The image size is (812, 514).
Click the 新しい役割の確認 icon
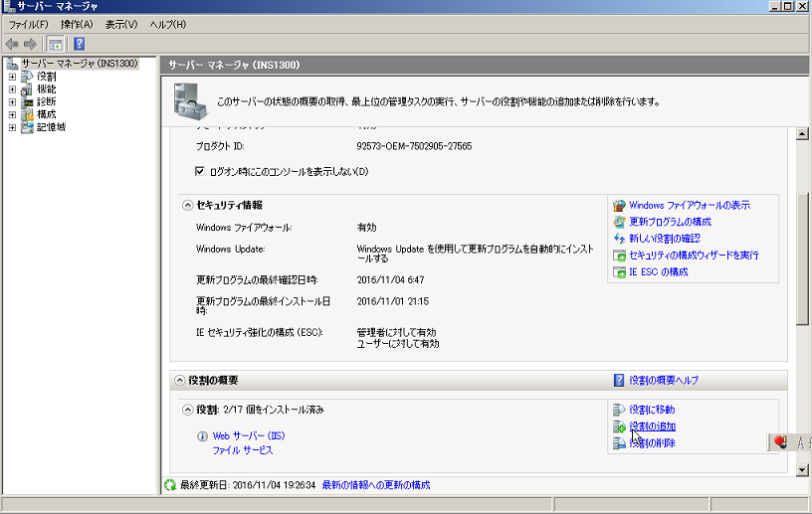pyautogui.click(x=619, y=239)
